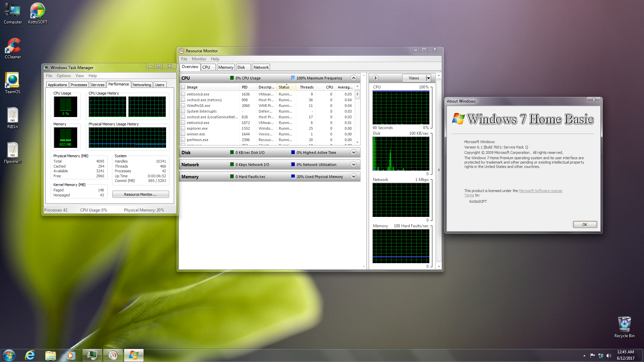
Task: Click the Resource Monitor title bar icon
Action: click(181, 51)
